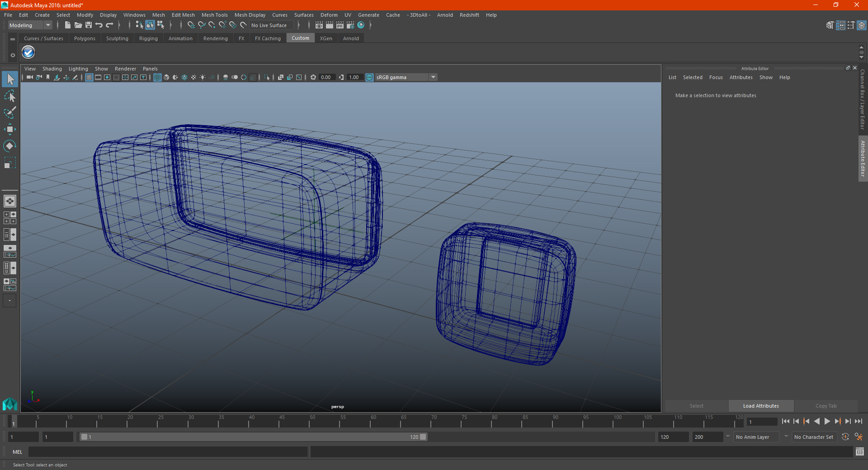Open Attribute Editor Focus menu

(716, 77)
